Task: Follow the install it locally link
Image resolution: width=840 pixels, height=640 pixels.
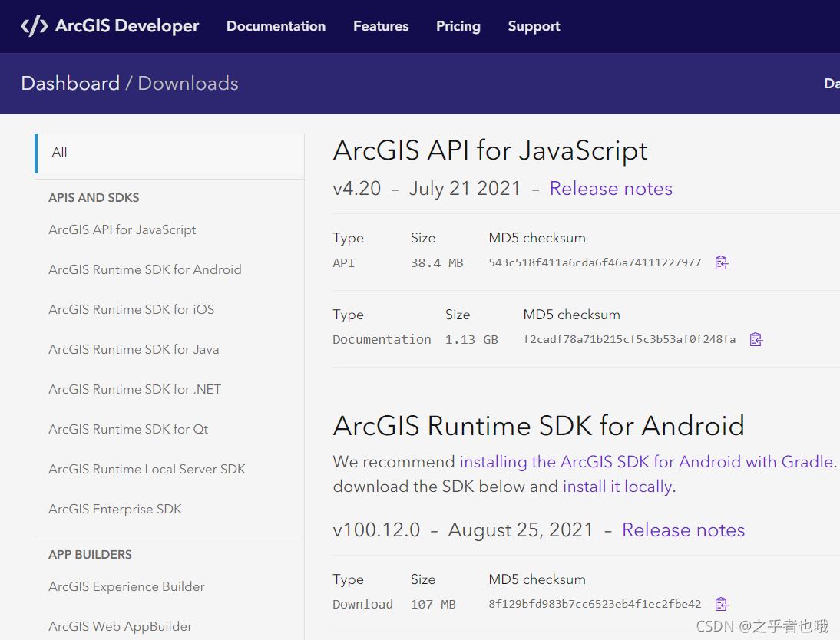Action: point(617,487)
